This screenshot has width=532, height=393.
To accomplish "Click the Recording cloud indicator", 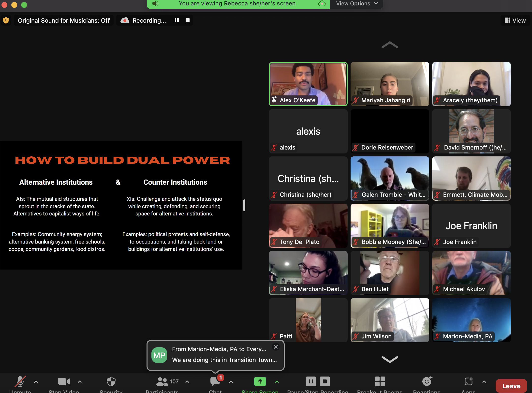I will [x=125, y=20].
